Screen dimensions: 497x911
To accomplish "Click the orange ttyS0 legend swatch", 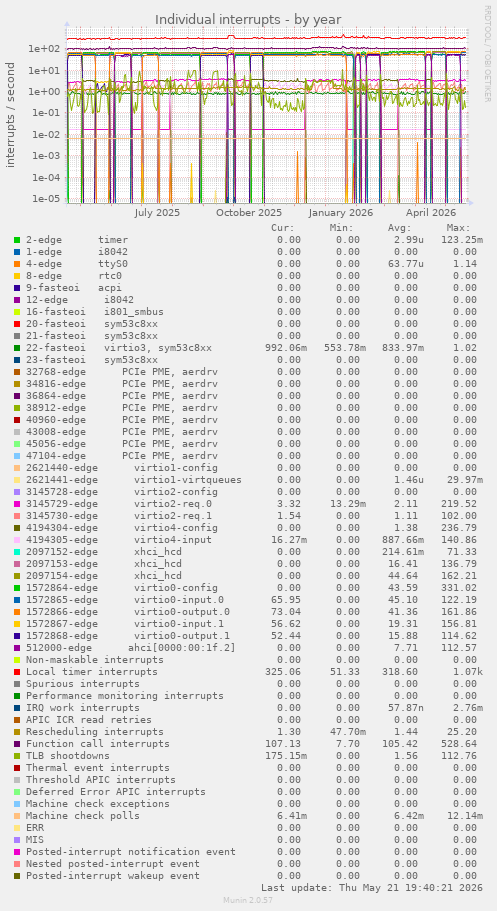I will click(x=17, y=264).
